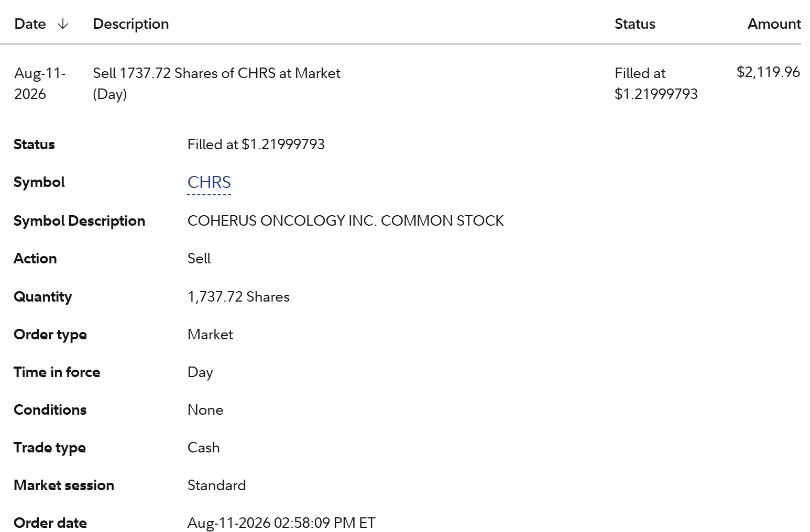Screen dimensions: 810x532
Task: Click the Status column header
Action: (x=634, y=24)
